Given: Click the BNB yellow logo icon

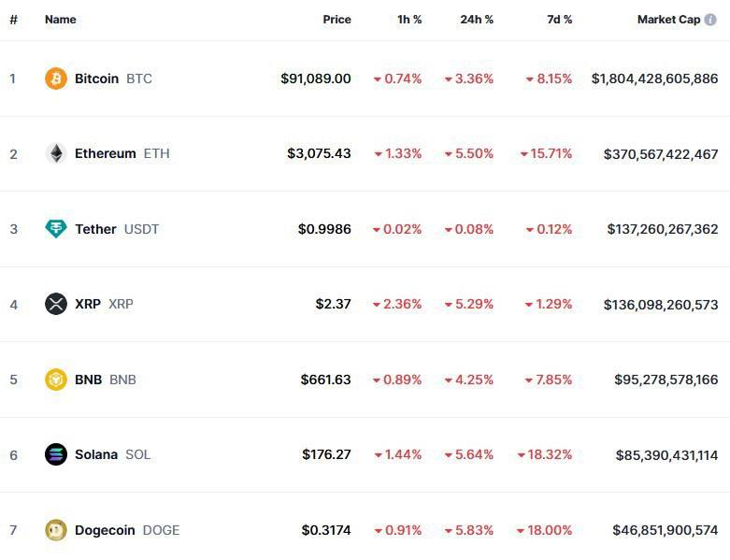Looking at the screenshot, I should pos(56,380).
